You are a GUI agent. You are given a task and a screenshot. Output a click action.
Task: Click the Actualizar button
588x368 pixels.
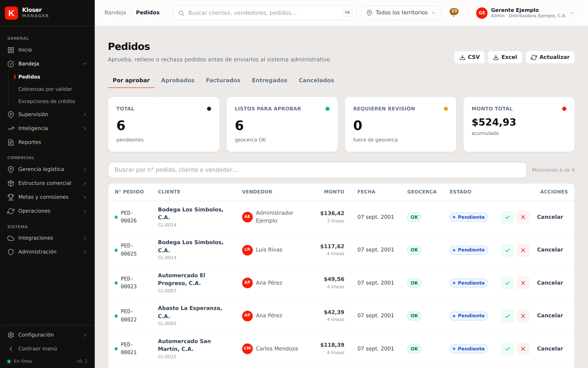pos(550,57)
